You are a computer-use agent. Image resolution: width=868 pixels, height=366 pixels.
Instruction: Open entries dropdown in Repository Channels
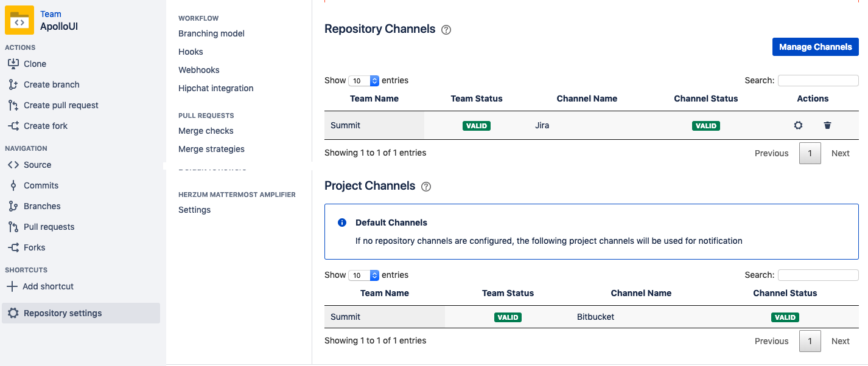coord(364,80)
